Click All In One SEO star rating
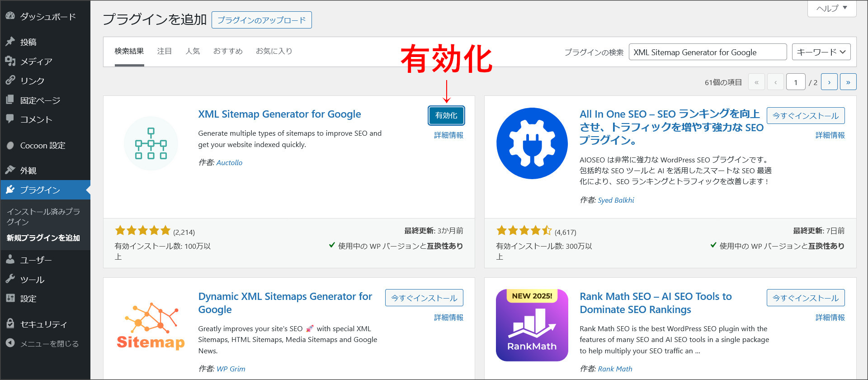Viewport: 868px width, 380px height. pyautogui.click(x=524, y=231)
